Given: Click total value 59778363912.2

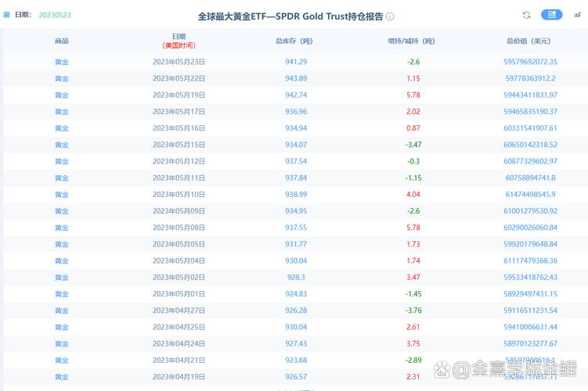Looking at the screenshot, I should pyautogui.click(x=530, y=79).
